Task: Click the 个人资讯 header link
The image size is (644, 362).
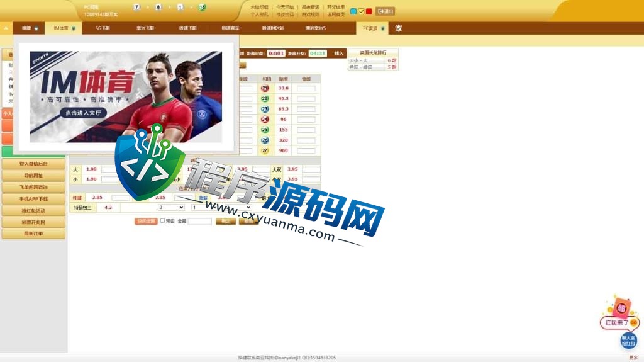Action: [x=259, y=14]
